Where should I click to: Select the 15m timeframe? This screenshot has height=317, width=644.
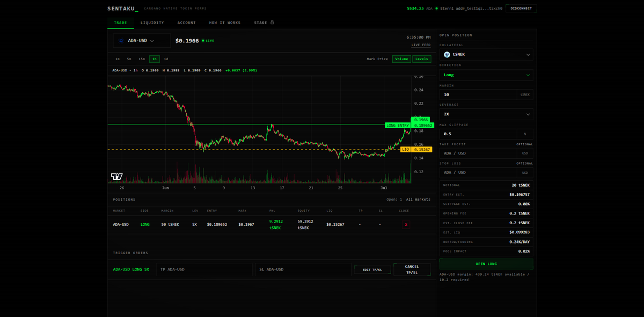coord(142,59)
